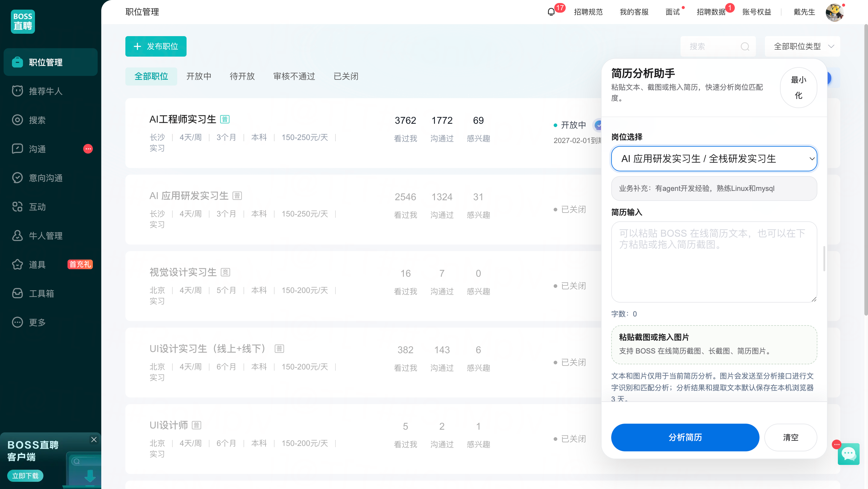Click the 普 badge beside UI设计师
Image resolution: width=868 pixels, height=489 pixels.
click(197, 425)
